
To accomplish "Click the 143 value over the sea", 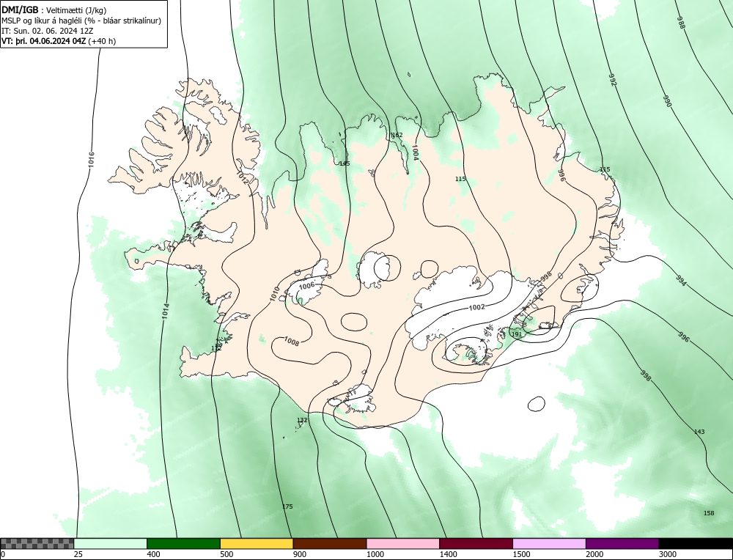I will 699,432.
